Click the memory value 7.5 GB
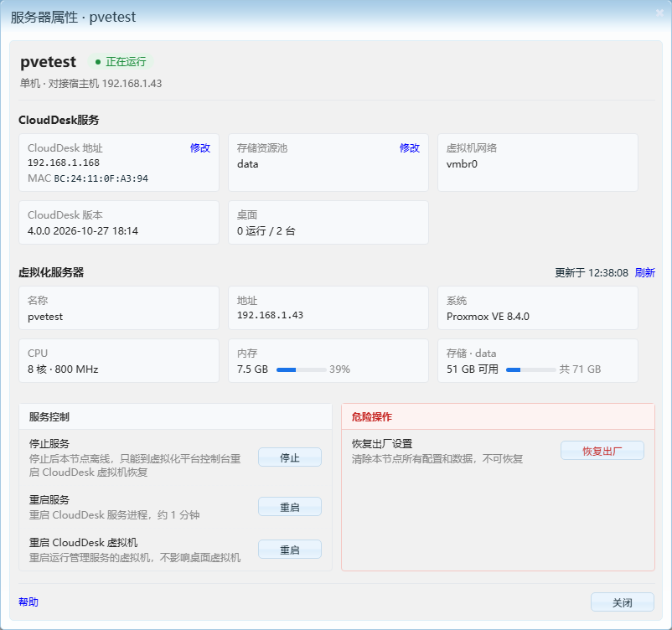 [x=252, y=369]
